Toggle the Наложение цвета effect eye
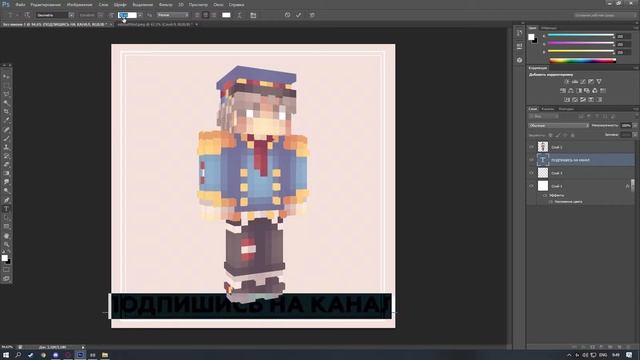The width and height of the screenshot is (640, 360). [x=550, y=202]
